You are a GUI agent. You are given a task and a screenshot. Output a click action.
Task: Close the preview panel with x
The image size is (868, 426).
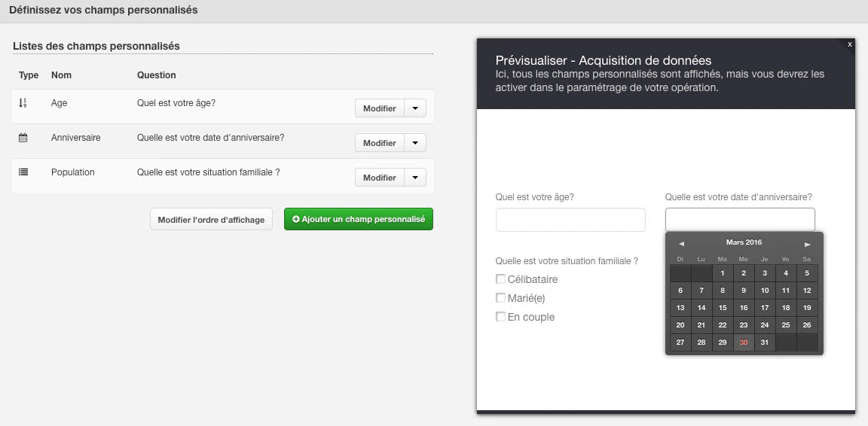click(x=850, y=45)
